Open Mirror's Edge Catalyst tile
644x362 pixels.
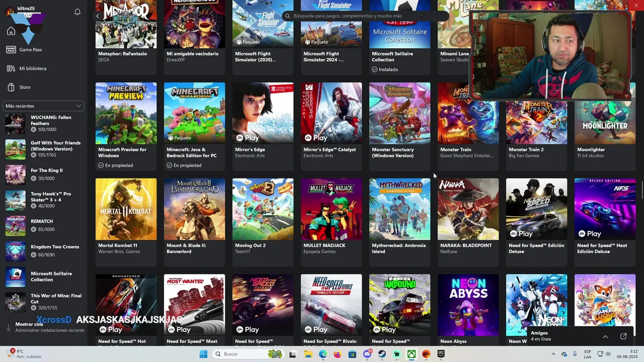pyautogui.click(x=331, y=126)
